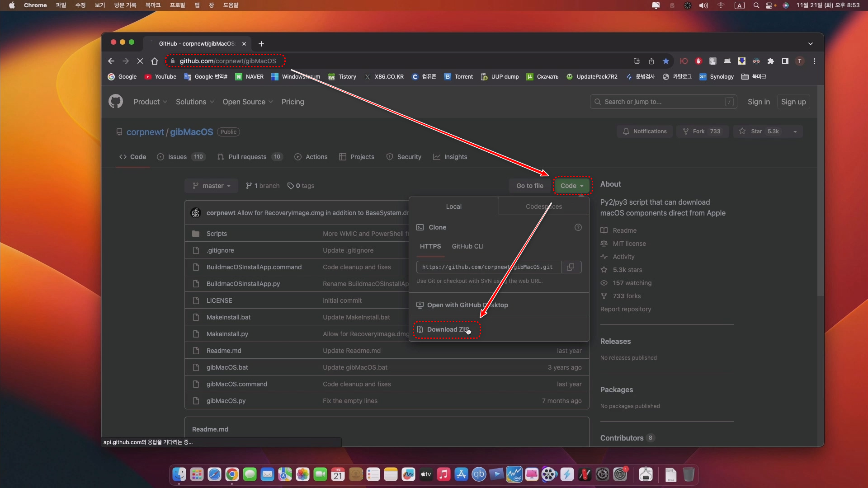Expand the Open Source menu

pyautogui.click(x=248, y=102)
